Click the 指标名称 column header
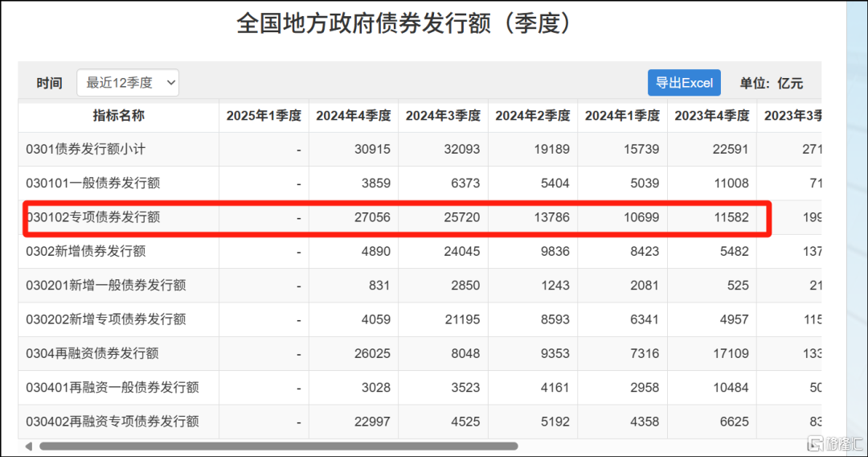The image size is (868, 457). click(x=118, y=116)
